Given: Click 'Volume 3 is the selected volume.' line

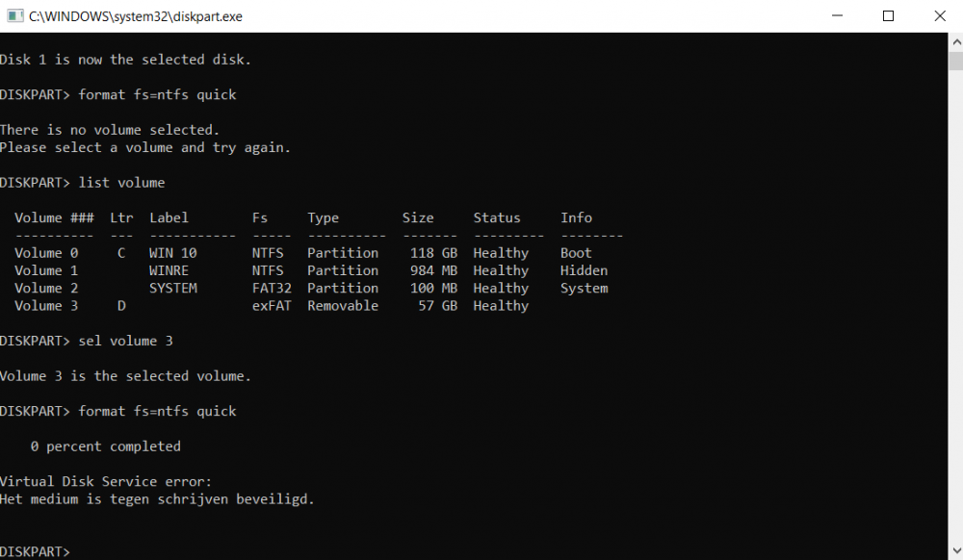Looking at the screenshot, I should [125, 376].
